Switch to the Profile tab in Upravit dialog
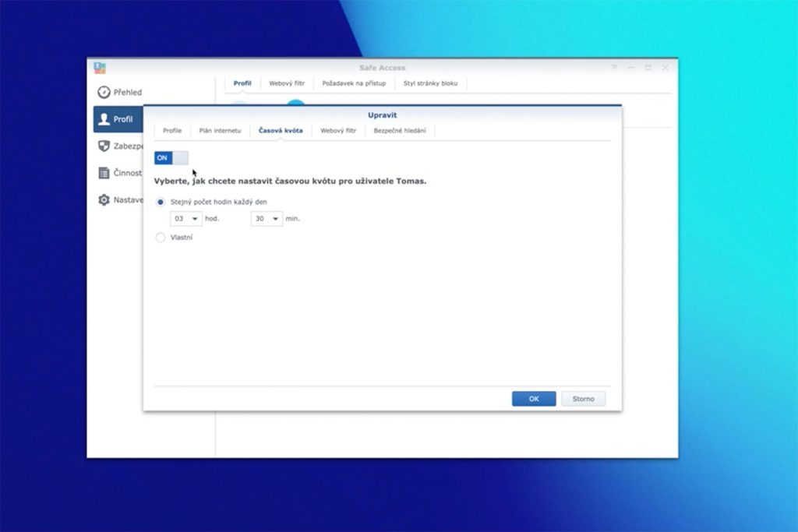Screen dimensions: 798x532 172,131
